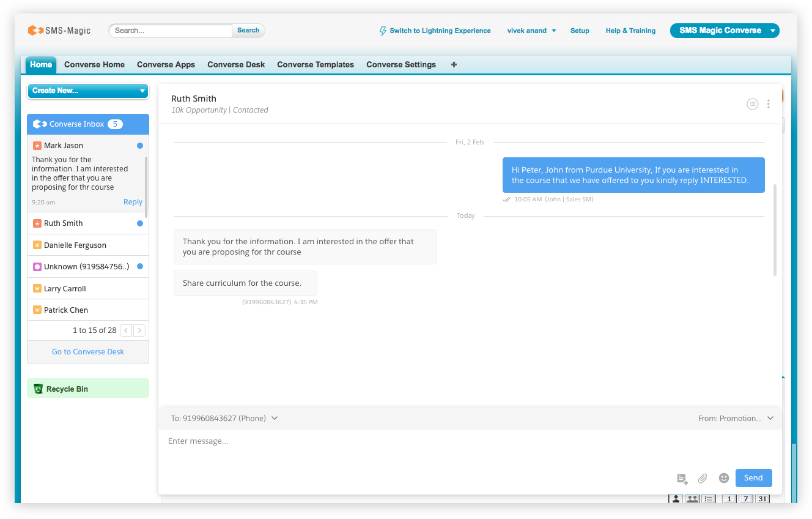Open the Converse Desk tab
Screen dimensions: 812x519
[x=236, y=65]
